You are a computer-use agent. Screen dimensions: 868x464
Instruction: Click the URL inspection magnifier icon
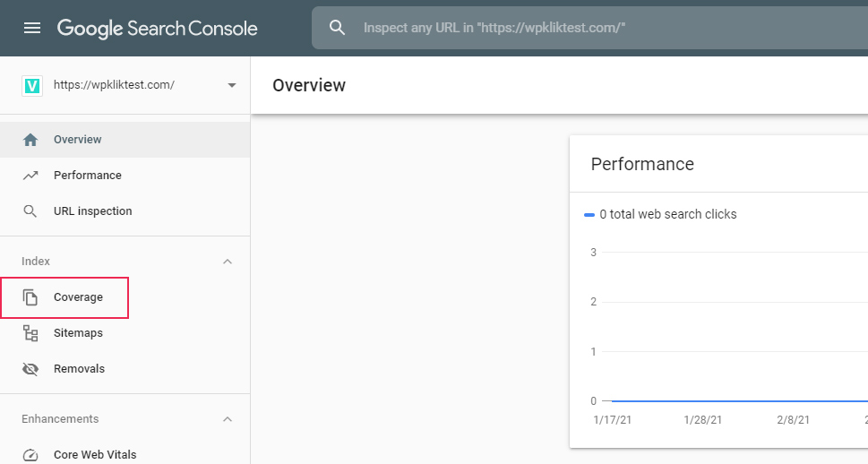(x=30, y=211)
